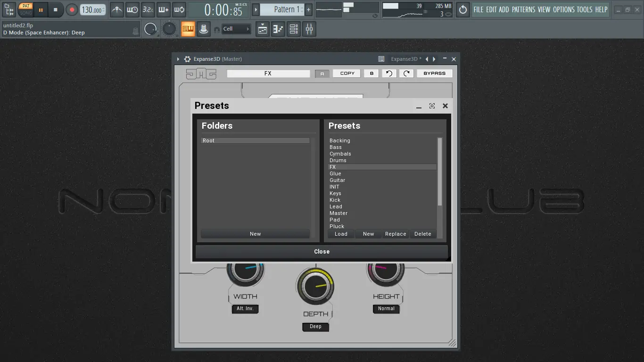Click the Delete button in Presets
This screenshot has height=362, width=644.
pos(423,234)
